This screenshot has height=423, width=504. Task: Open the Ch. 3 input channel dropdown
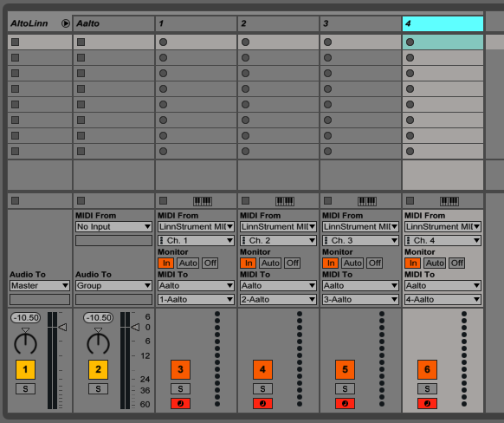tap(360, 241)
